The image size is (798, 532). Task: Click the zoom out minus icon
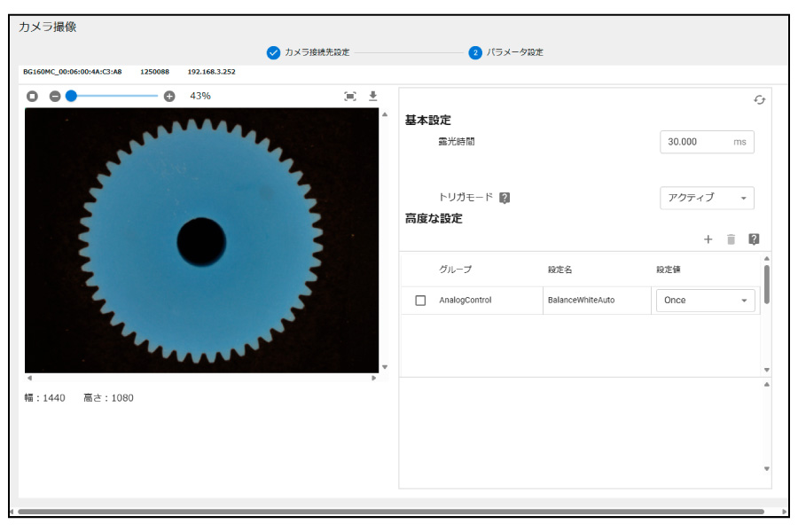[x=55, y=96]
